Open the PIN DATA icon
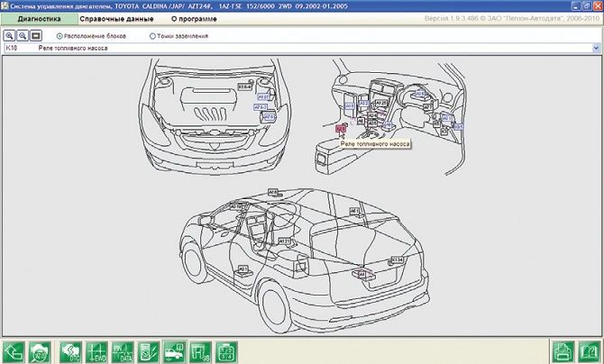The image size is (604, 364). 123,352
